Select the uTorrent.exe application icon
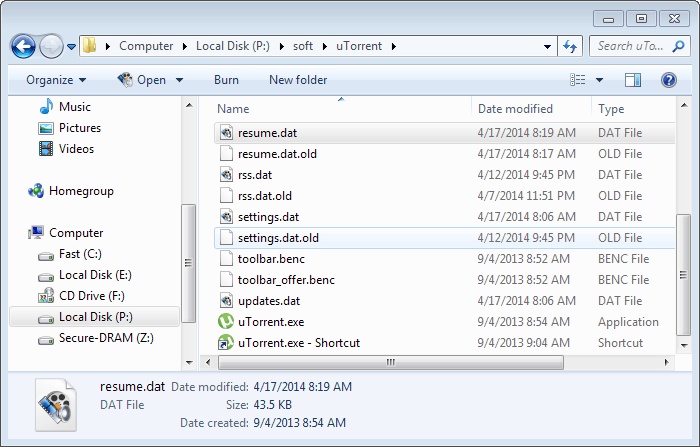 (226, 322)
